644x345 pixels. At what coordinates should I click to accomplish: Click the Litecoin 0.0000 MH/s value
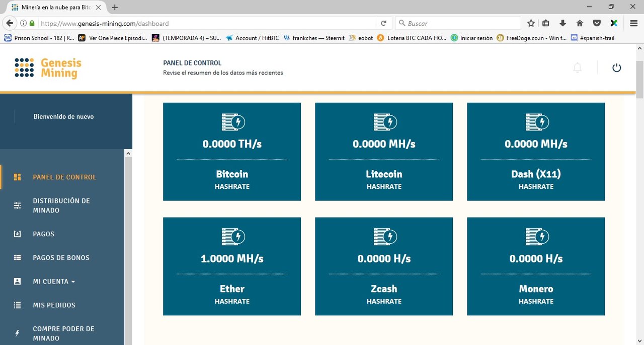[384, 144]
